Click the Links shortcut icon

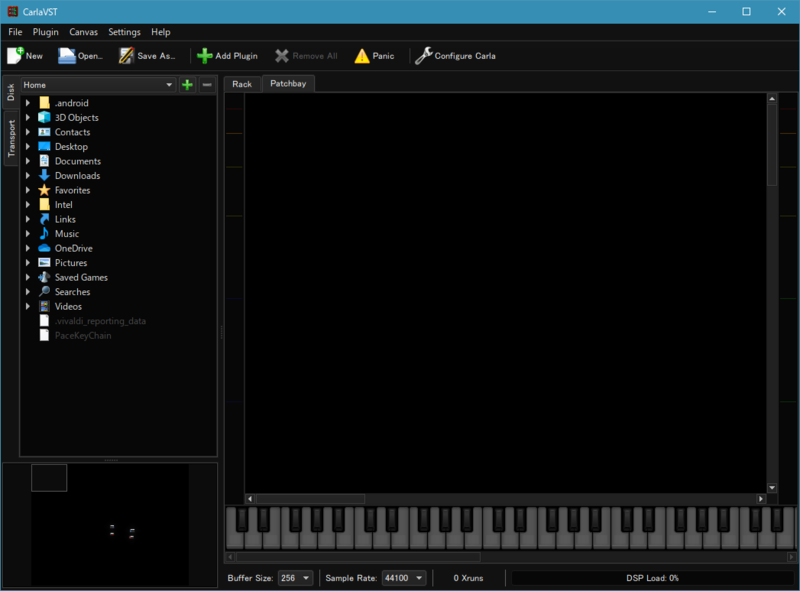pos(44,219)
